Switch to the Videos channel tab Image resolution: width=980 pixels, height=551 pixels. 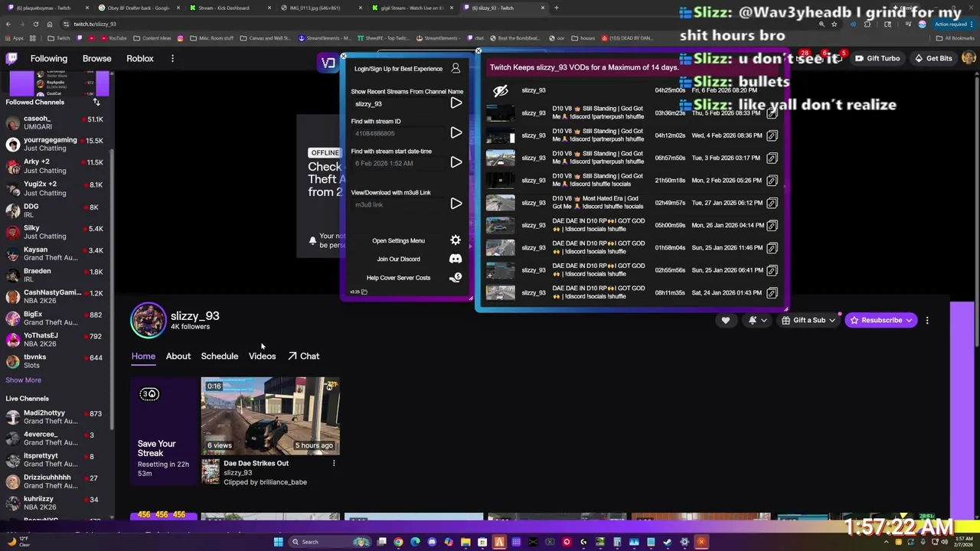click(x=262, y=356)
